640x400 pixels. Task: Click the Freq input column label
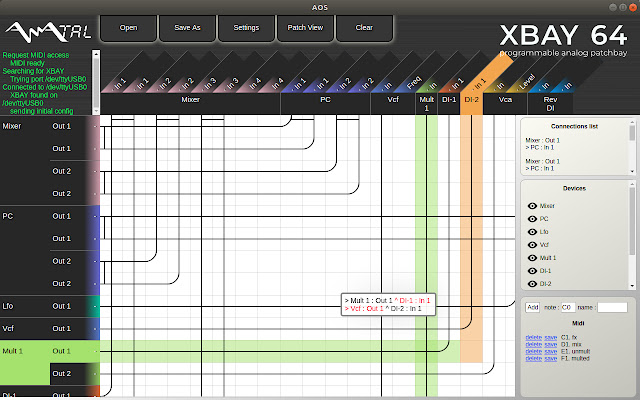click(x=413, y=83)
